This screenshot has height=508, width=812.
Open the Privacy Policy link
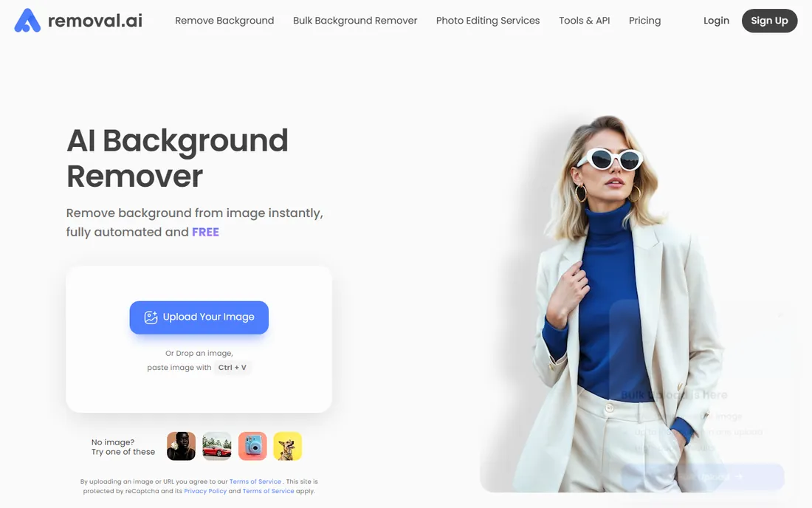point(205,491)
